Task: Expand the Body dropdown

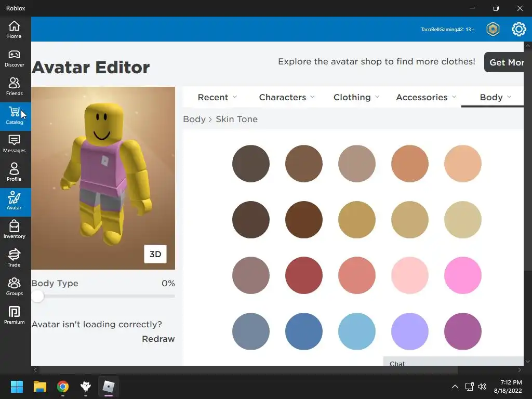Action: (495, 97)
